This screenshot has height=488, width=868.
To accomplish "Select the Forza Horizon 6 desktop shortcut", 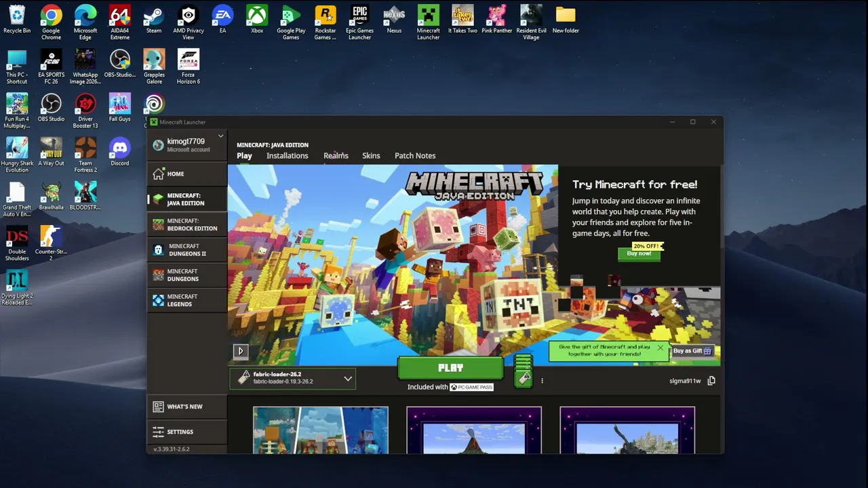I will pos(189,67).
